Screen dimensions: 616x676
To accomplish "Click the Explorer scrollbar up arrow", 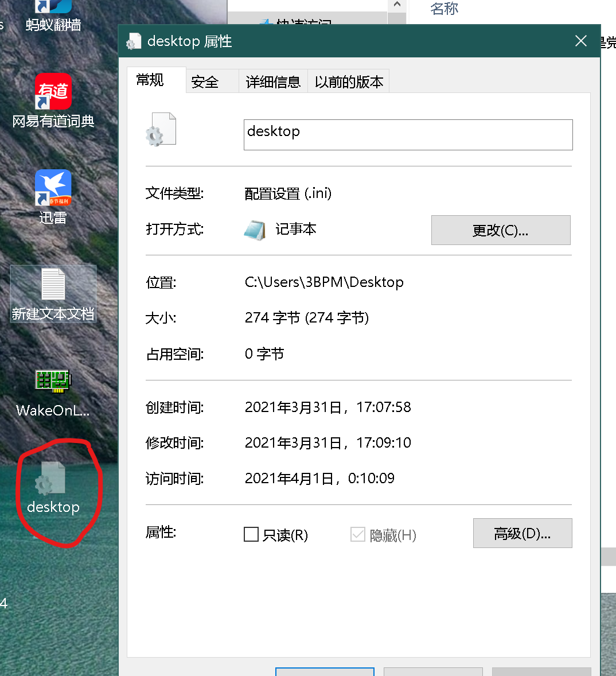I will click(x=397, y=5).
